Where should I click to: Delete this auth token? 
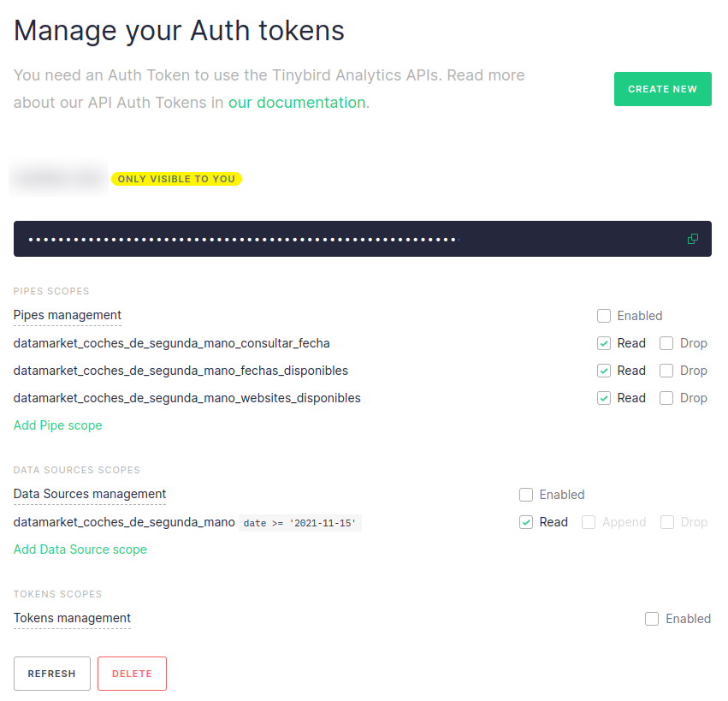tap(132, 674)
